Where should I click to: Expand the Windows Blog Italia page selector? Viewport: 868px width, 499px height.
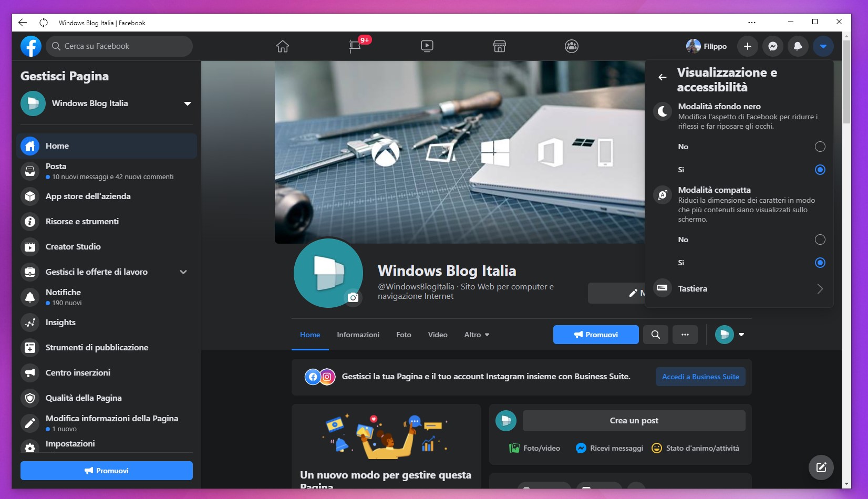coord(188,103)
